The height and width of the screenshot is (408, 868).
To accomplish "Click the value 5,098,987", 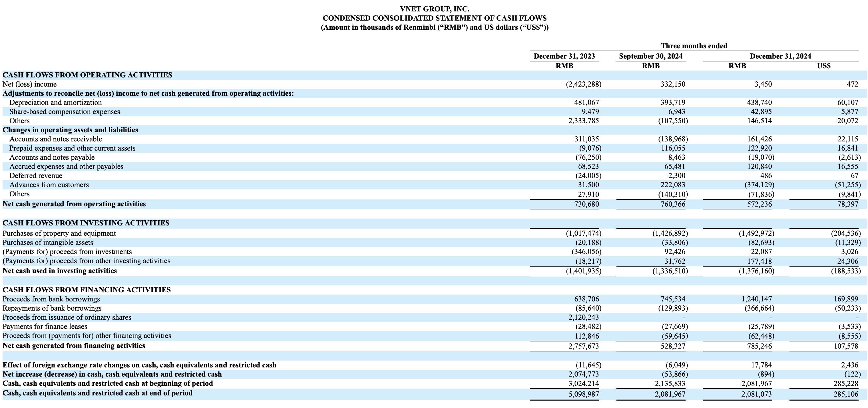I will tap(584, 394).
